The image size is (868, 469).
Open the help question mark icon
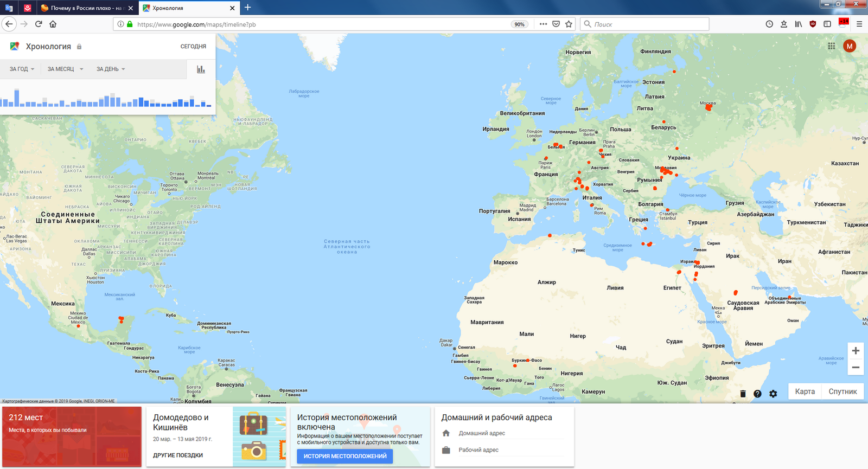[x=757, y=394]
